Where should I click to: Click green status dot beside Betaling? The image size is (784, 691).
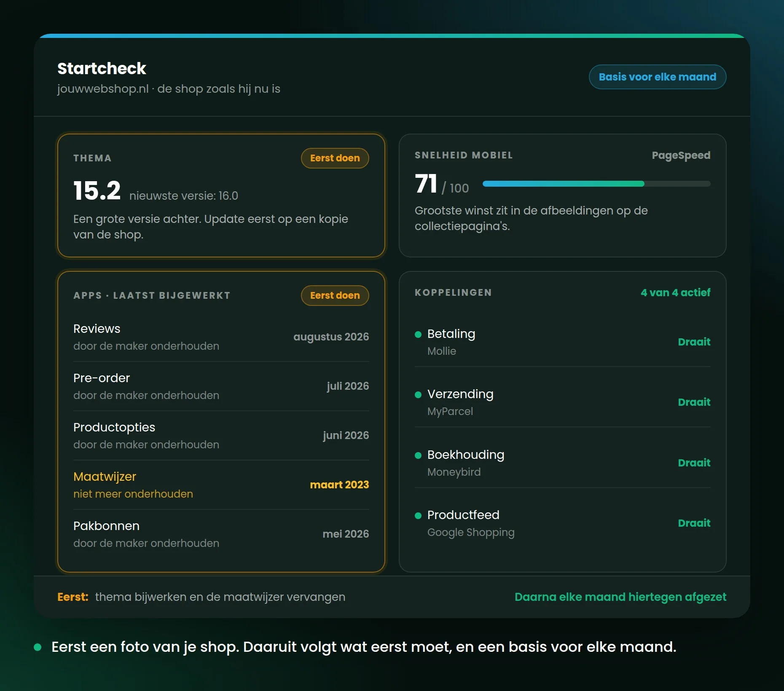[x=418, y=335]
